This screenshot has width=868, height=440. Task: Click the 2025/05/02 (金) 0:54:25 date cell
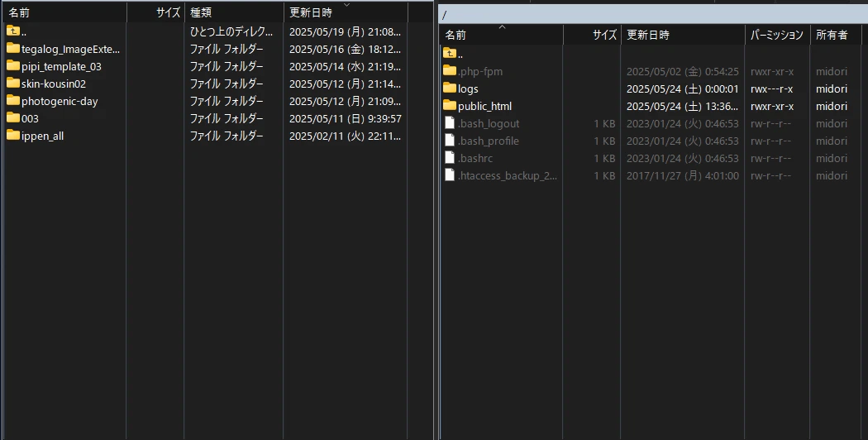point(683,71)
